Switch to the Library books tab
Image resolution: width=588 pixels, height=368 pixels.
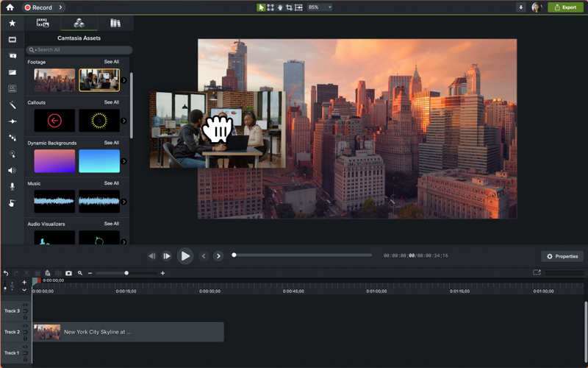click(115, 23)
